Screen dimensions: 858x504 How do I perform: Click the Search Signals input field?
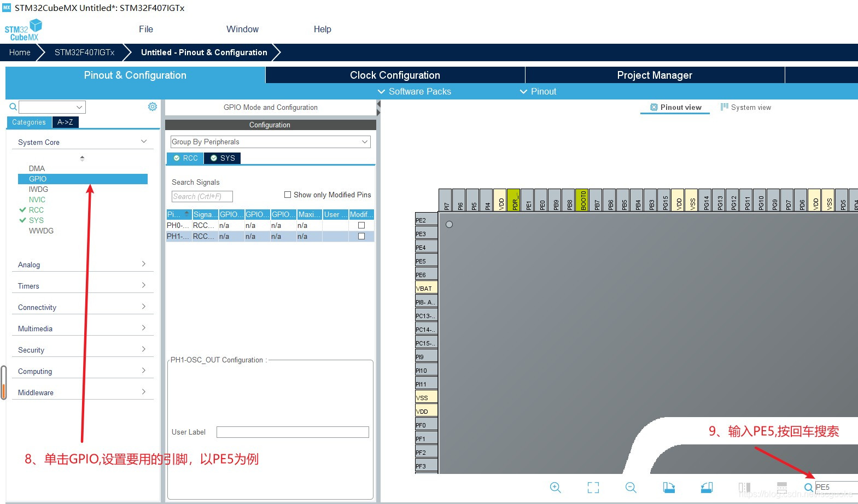point(202,196)
